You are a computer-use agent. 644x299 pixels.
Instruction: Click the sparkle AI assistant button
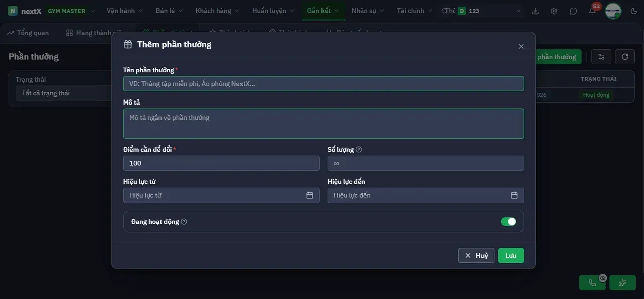pos(622,283)
